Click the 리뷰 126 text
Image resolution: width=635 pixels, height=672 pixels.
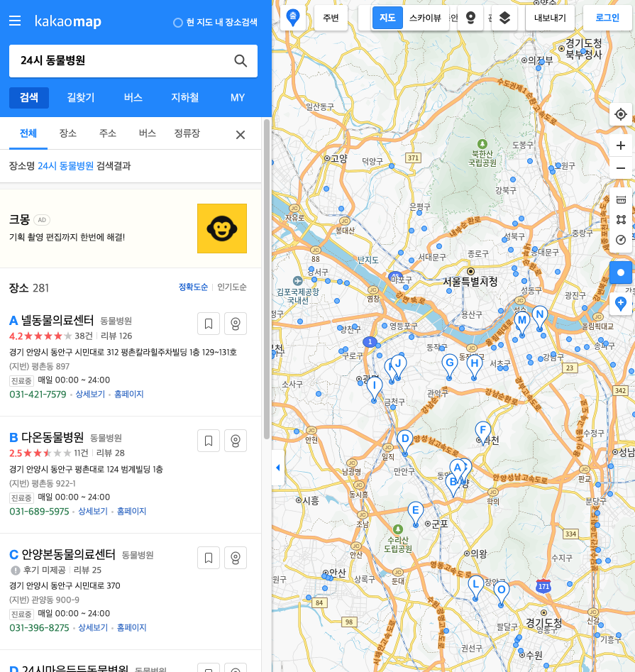[116, 336]
